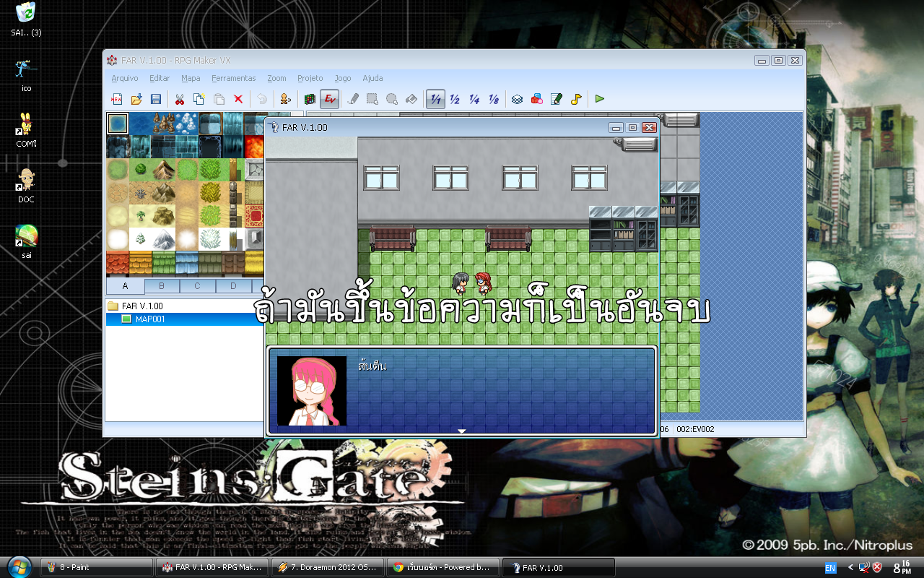This screenshot has width=924, height=578.
Task: Open the Resource Manager icon
Action: tap(537, 99)
